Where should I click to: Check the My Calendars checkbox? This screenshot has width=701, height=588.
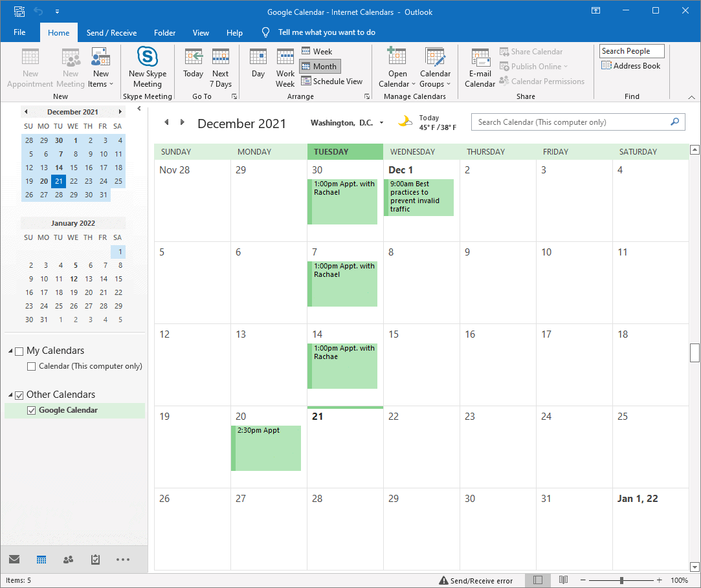tap(18, 350)
